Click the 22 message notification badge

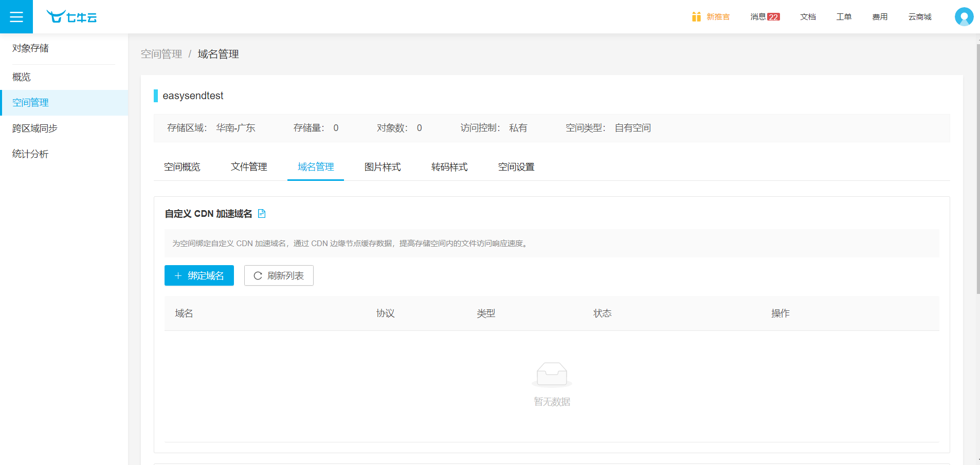coord(773,17)
